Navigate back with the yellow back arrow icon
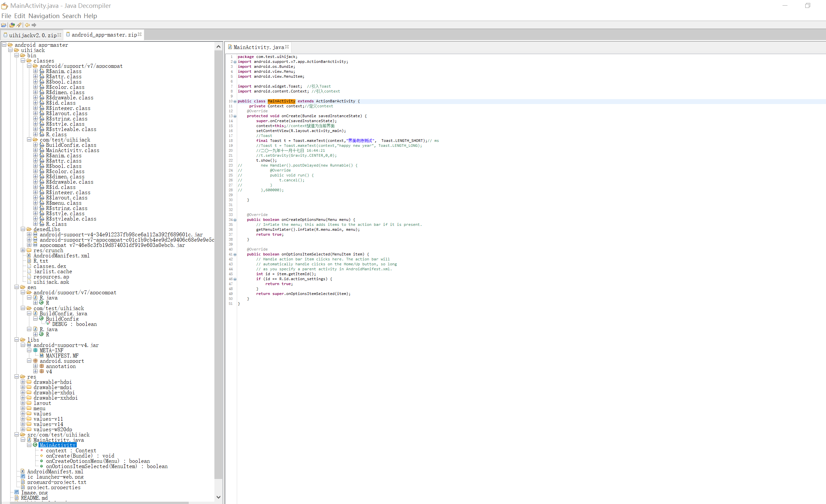This screenshot has width=826, height=504. click(x=27, y=25)
